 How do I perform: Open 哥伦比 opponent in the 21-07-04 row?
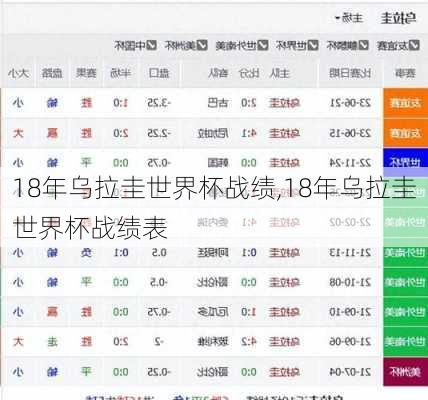(x=213, y=372)
